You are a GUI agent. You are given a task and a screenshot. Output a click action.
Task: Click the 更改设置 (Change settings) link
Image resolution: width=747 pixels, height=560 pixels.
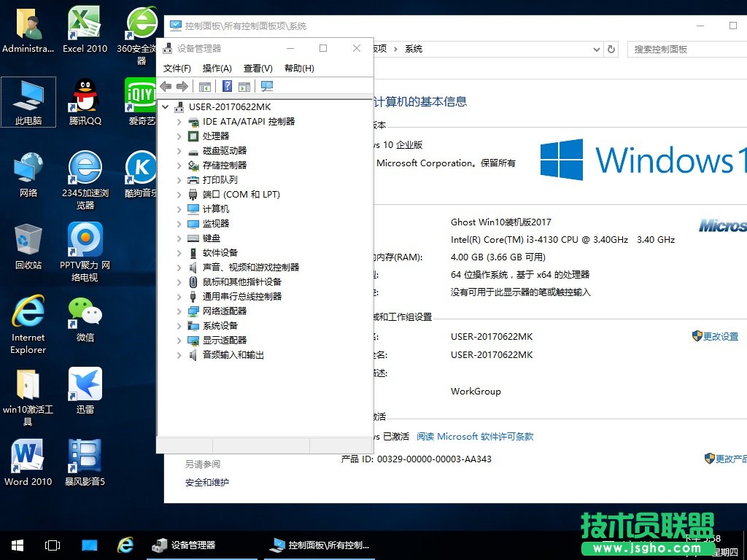[720, 336]
